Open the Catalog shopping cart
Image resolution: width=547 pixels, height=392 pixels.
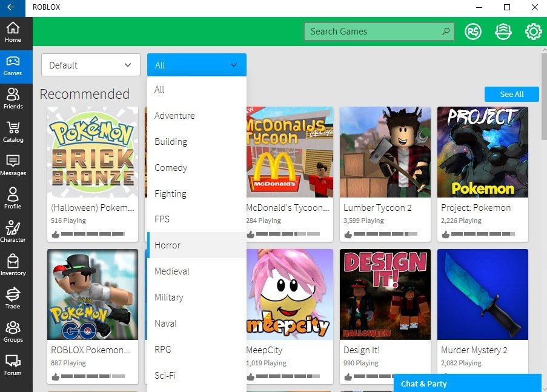coord(13,133)
